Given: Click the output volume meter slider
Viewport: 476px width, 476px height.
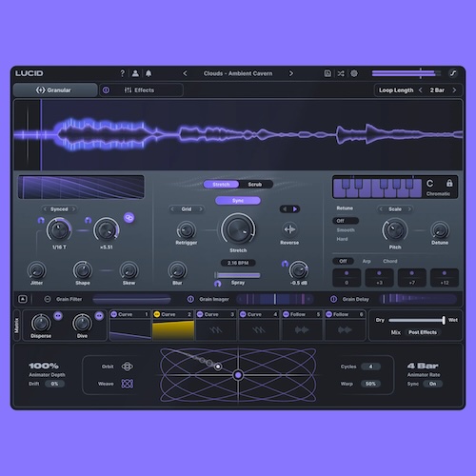Looking at the screenshot, I should pos(407,73).
